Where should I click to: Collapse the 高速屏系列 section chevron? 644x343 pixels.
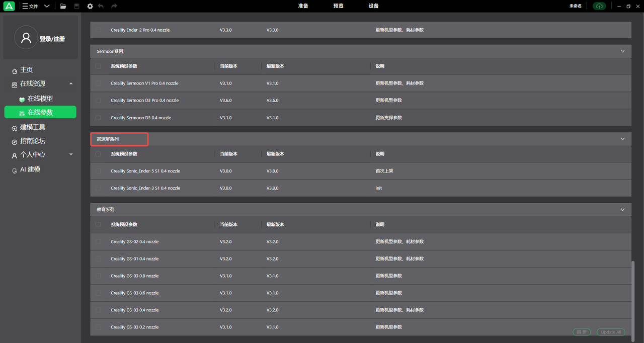(x=622, y=139)
